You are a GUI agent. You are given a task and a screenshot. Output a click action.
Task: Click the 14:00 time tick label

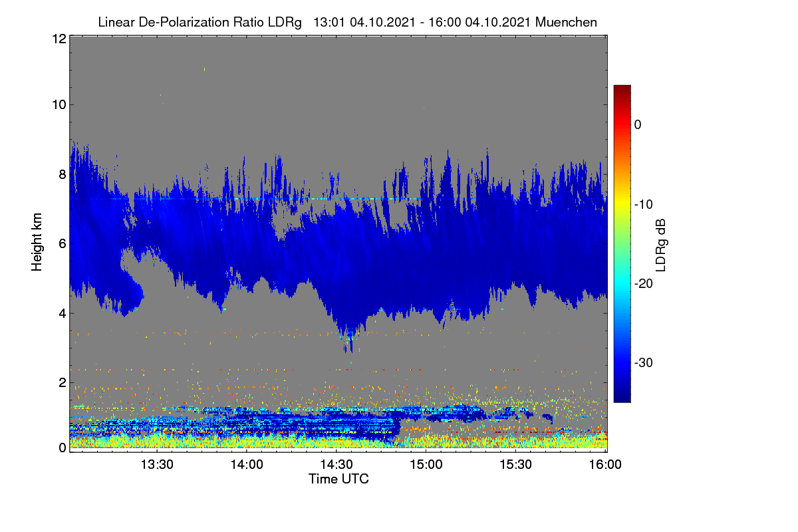point(247,465)
